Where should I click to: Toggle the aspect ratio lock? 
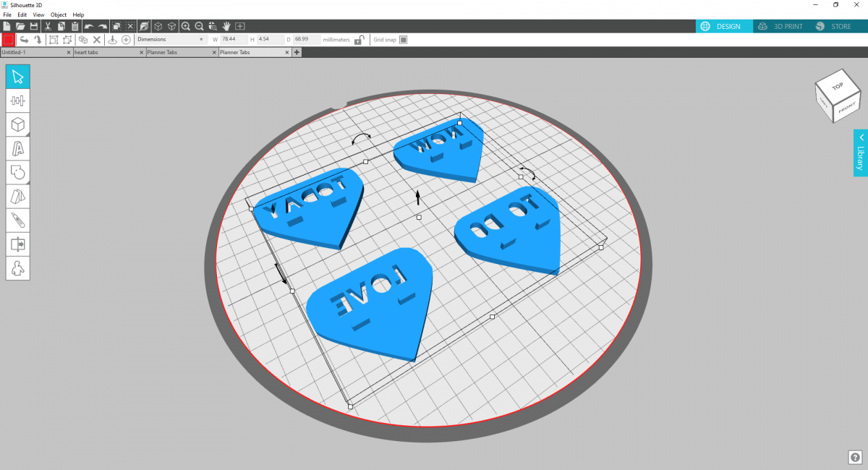(x=358, y=40)
